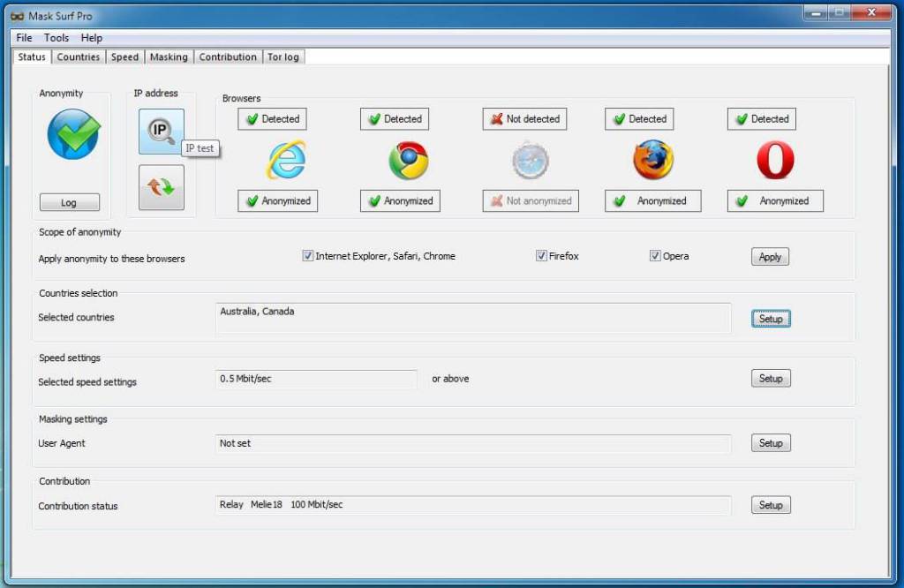904x588 pixels.
Task: Click Contribution status field showing Relay Melie18
Action: 473,505
